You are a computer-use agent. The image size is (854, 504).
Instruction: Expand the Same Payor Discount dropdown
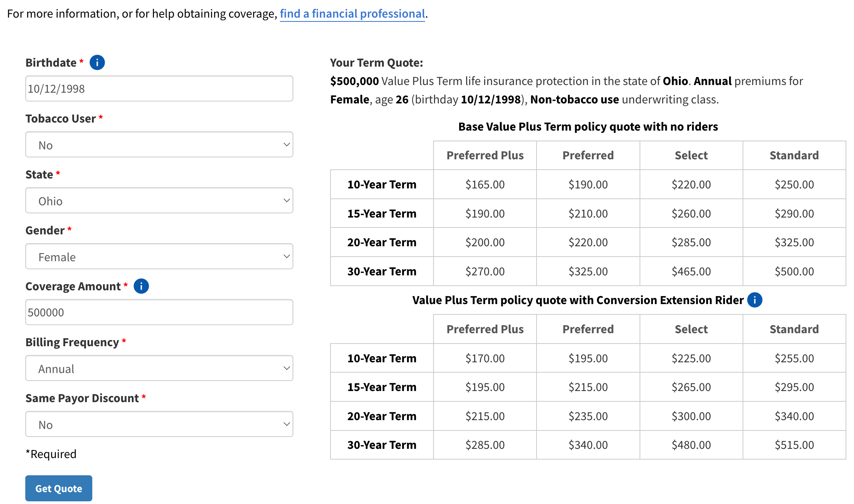[x=159, y=424]
